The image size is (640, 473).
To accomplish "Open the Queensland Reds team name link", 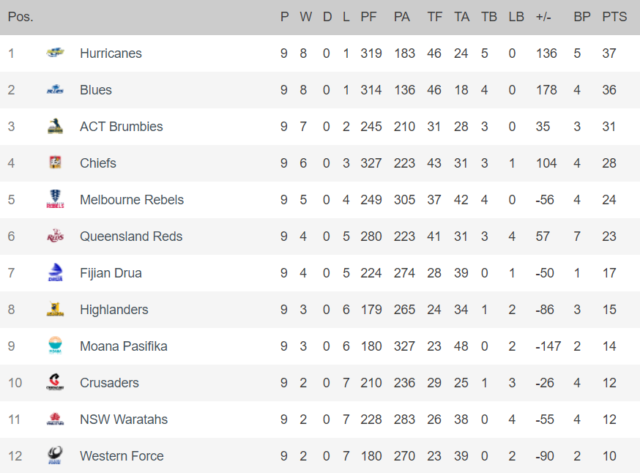I will click(x=131, y=236).
